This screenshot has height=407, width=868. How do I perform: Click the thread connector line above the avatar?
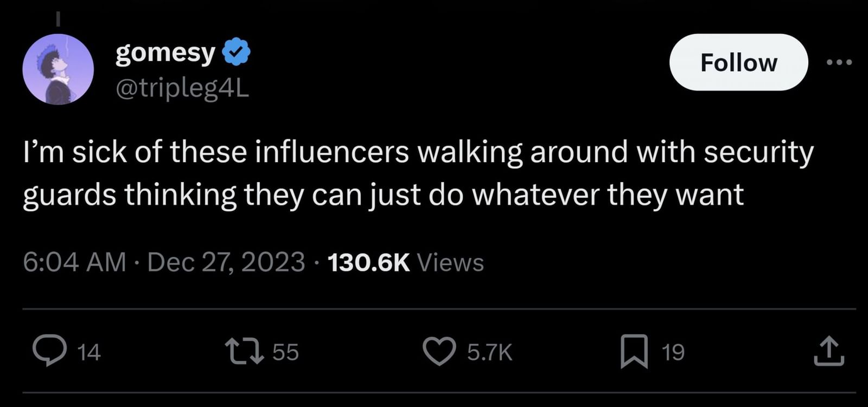pos(58,19)
